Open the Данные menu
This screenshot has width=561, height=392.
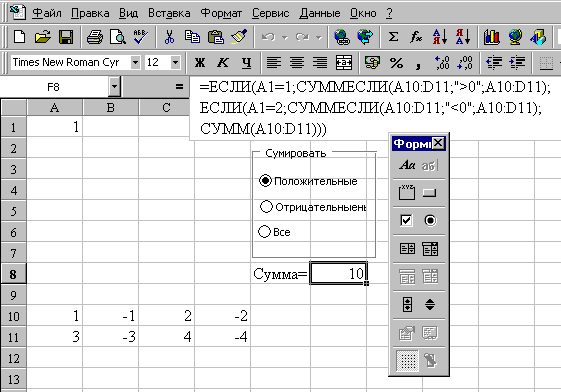[x=320, y=13]
